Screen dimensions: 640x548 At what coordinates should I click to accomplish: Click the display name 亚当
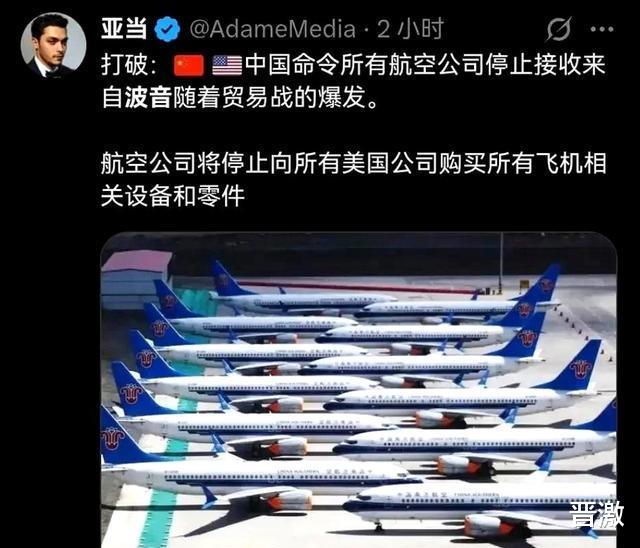pyautogui.click(x=124, y=29)
